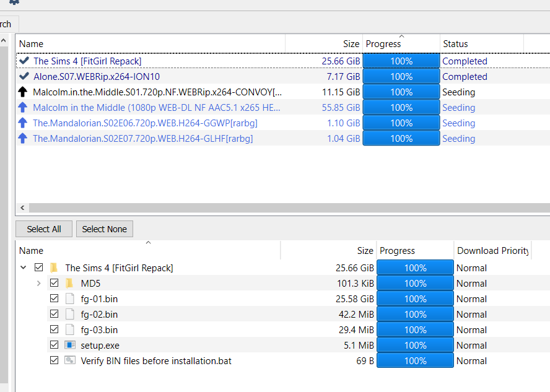Click the small chevron above the file list

tap(149, 244)
